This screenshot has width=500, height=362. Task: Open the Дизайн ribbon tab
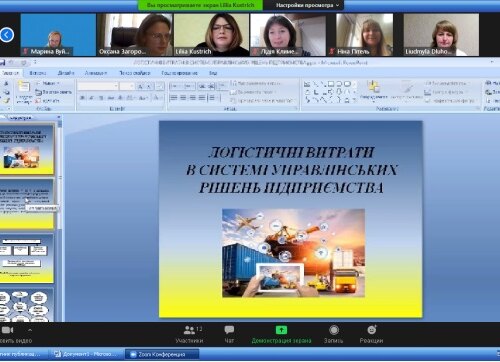[x=66, y=73]
